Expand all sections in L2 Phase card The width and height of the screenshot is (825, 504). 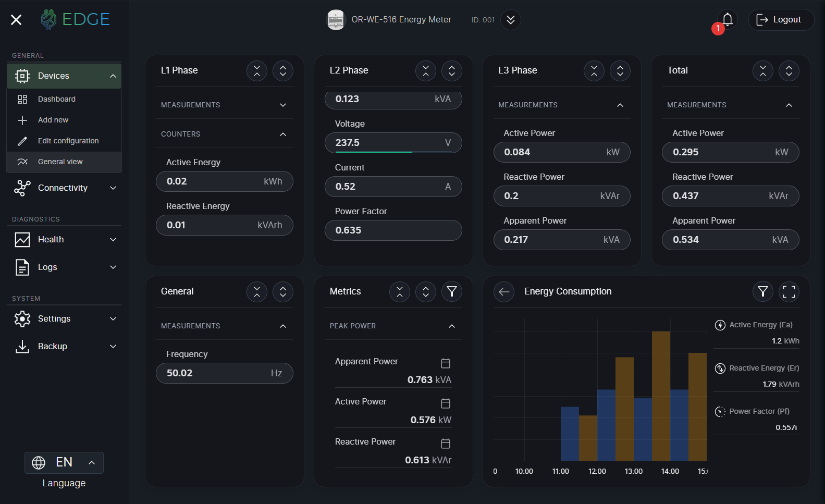[x=452, y=71]
